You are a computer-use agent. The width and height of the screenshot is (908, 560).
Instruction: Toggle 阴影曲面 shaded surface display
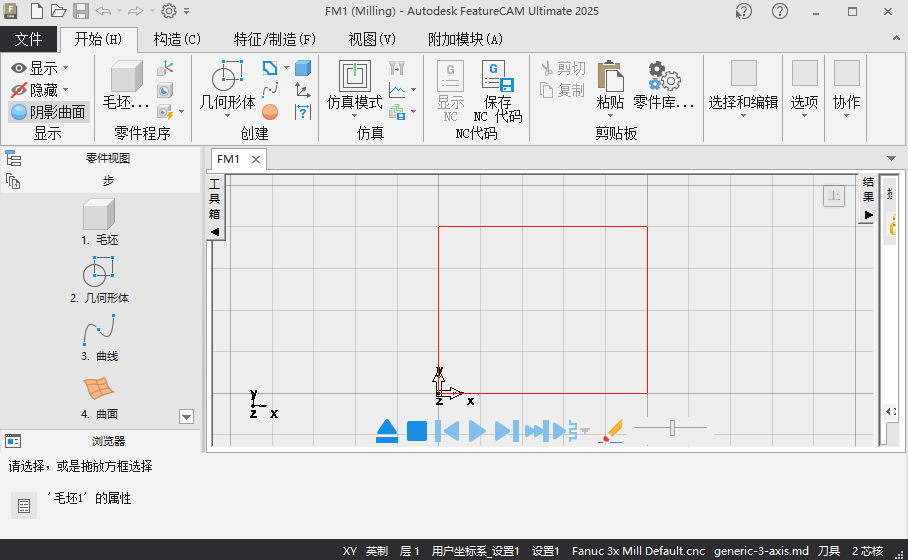coord(49,112)
